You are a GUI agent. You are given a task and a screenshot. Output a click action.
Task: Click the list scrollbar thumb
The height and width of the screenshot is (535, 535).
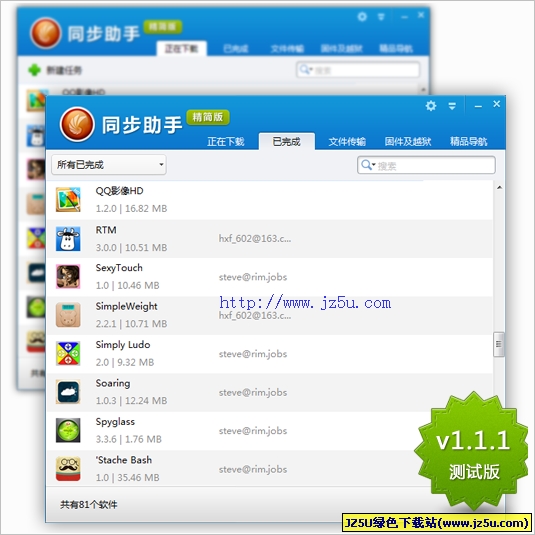click(x=499, y=344)
